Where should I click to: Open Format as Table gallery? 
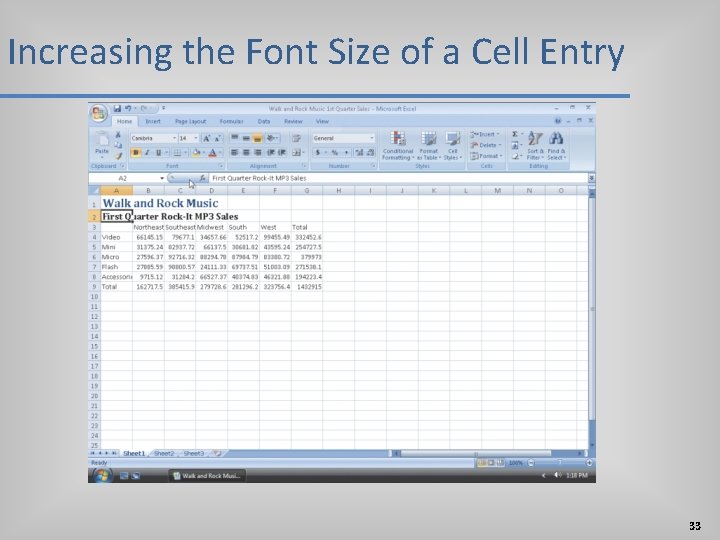pyautogui.click(x=428, y=146)
